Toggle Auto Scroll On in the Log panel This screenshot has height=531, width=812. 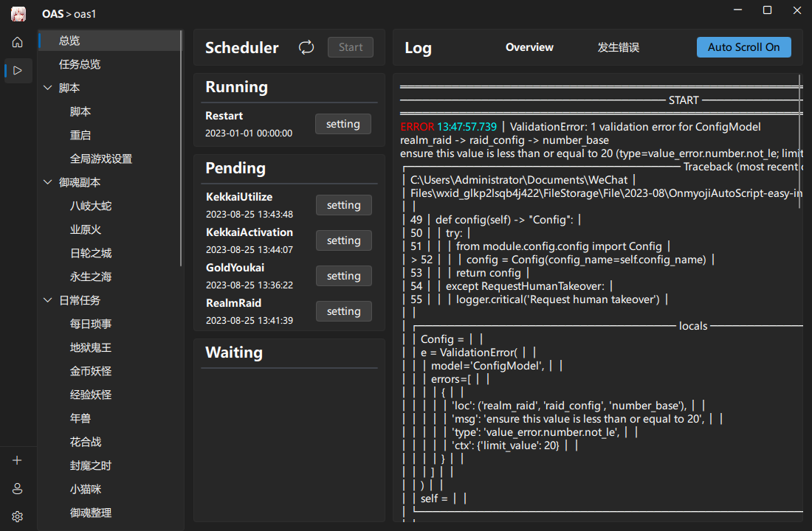743,46
